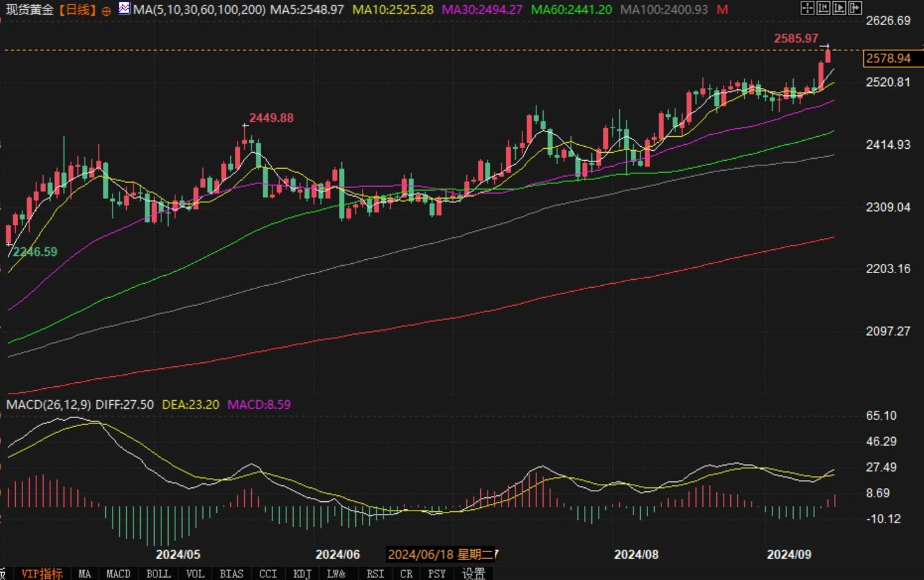Switch to the VIP指标 tab
Screen dimensions: 924x580
[42, 573]
